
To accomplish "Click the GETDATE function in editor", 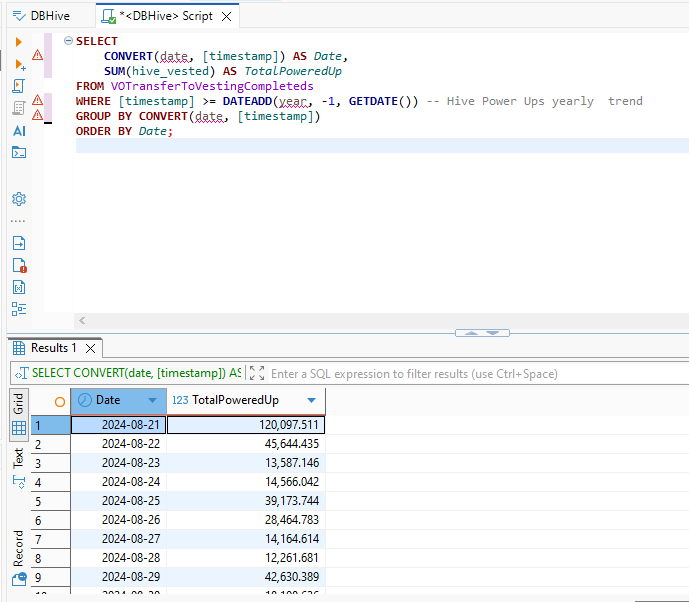I will (373, 101).
